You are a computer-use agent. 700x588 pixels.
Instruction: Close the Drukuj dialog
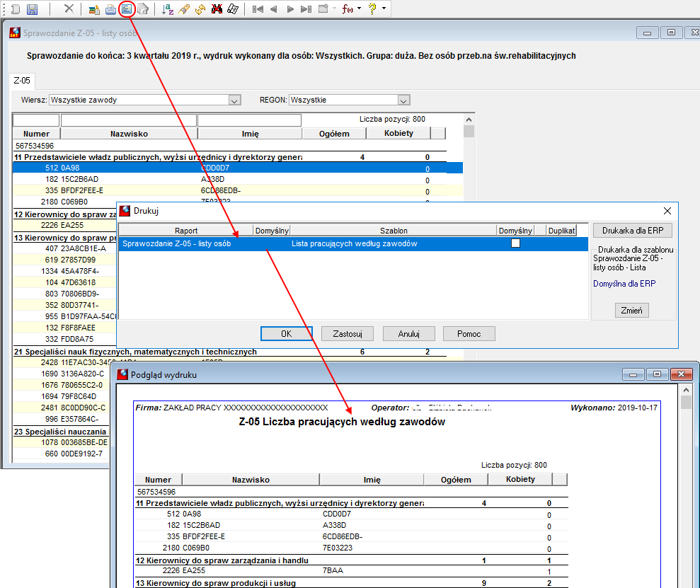click(667, 211)
